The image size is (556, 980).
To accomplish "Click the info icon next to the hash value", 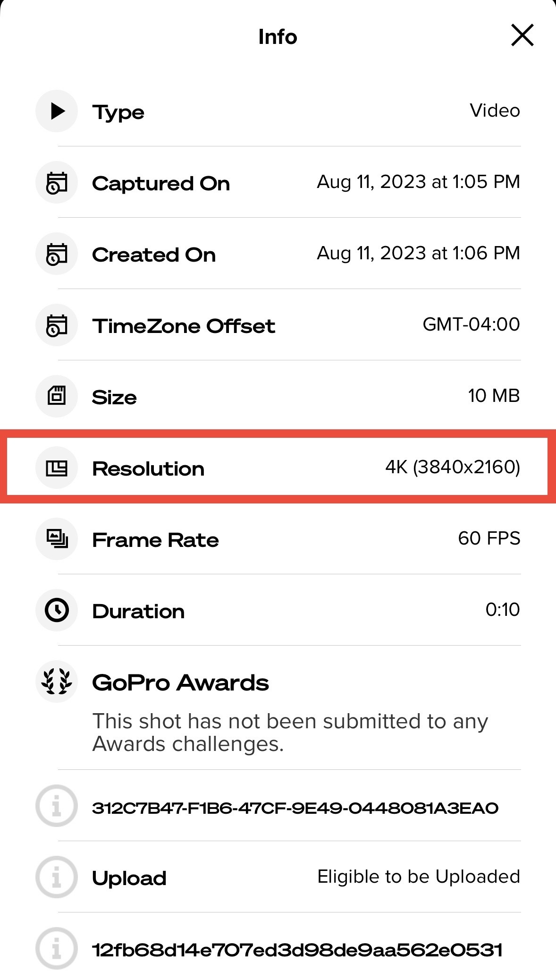I will click(57, 948).
